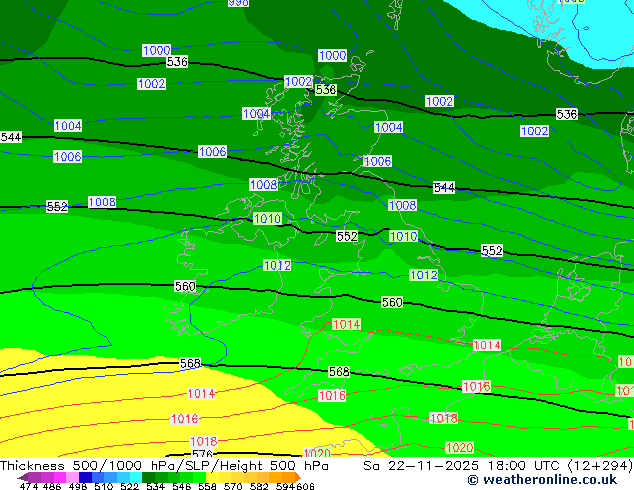Image resolution: width=634 pixels, height=490 pixels.
Task: Click the 582 value under the legend
Action: [259, 486]
